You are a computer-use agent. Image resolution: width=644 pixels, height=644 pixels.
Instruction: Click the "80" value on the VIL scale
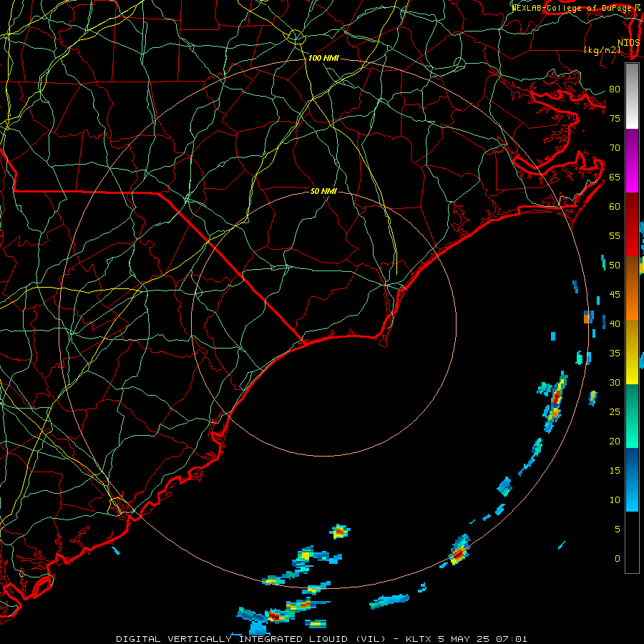point(615,89)
